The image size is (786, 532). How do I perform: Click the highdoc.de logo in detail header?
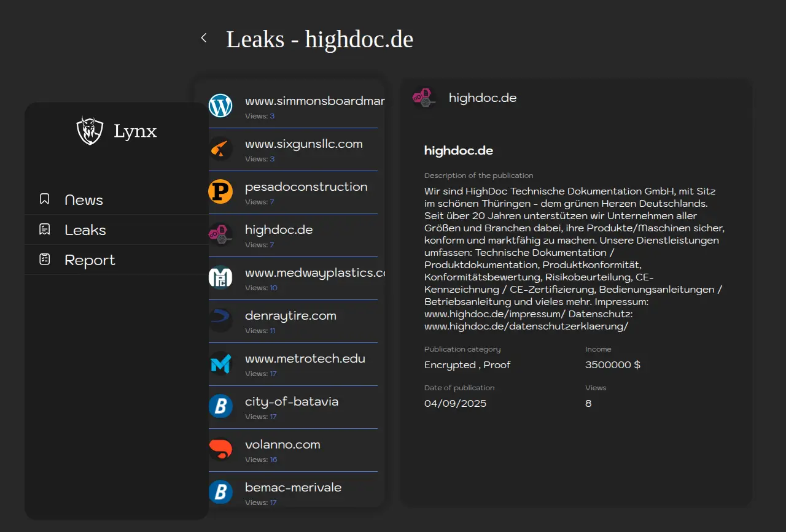point(424,98)
